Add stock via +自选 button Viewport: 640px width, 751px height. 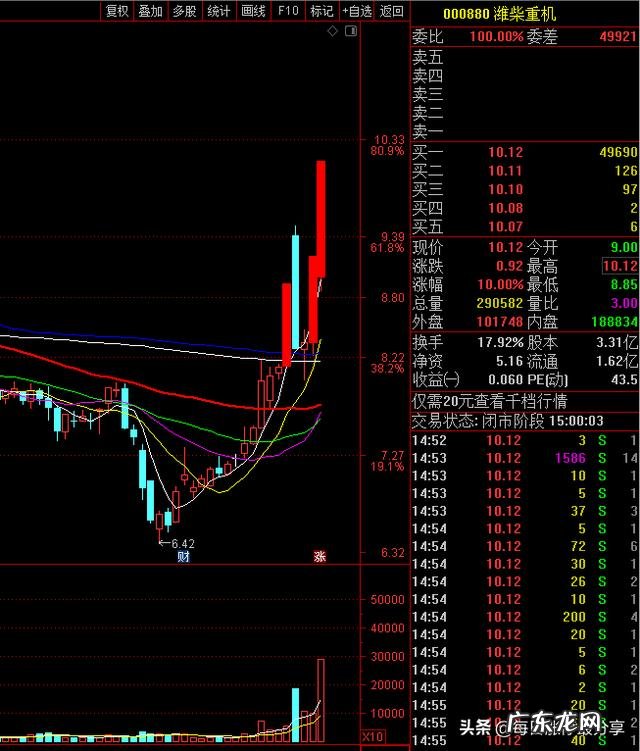(x=357, y=11)
